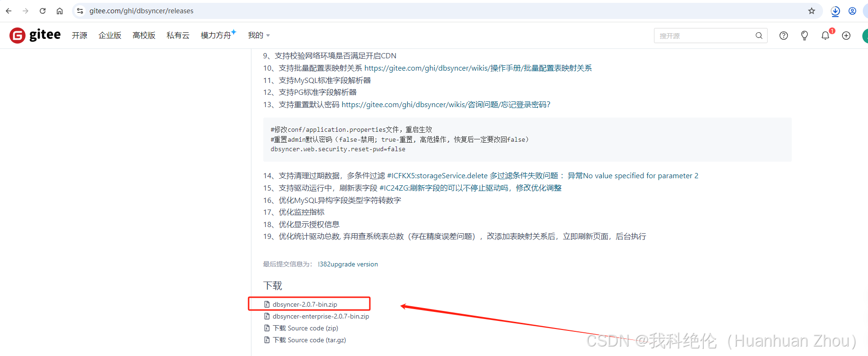Download Source code (tar.gz)
868x356 pixels.
pos(309,340)
